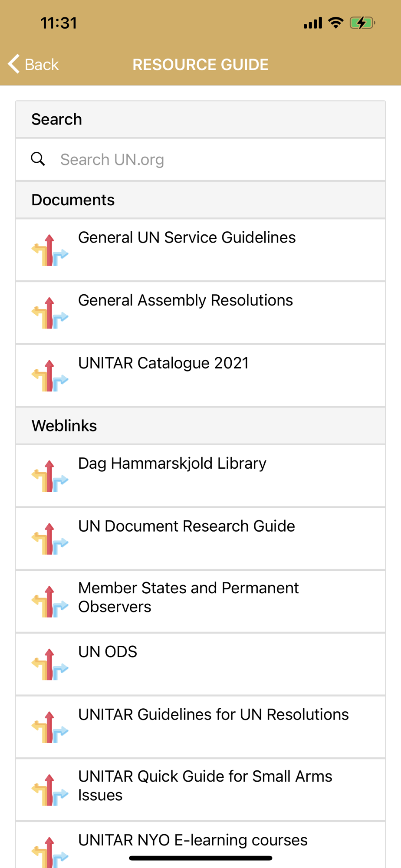Click the arrows icon beside Member States entry
The image size is (401, 868).
[x=50, y=602]
